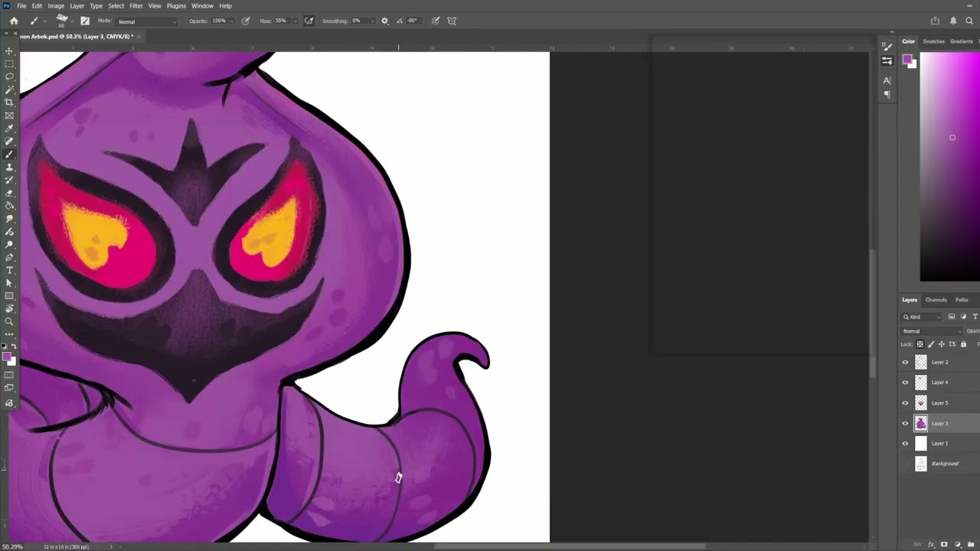This screenshot has width=980, height=551.
Task: Select the Horizontal Type tool
Action: point(9,270)
